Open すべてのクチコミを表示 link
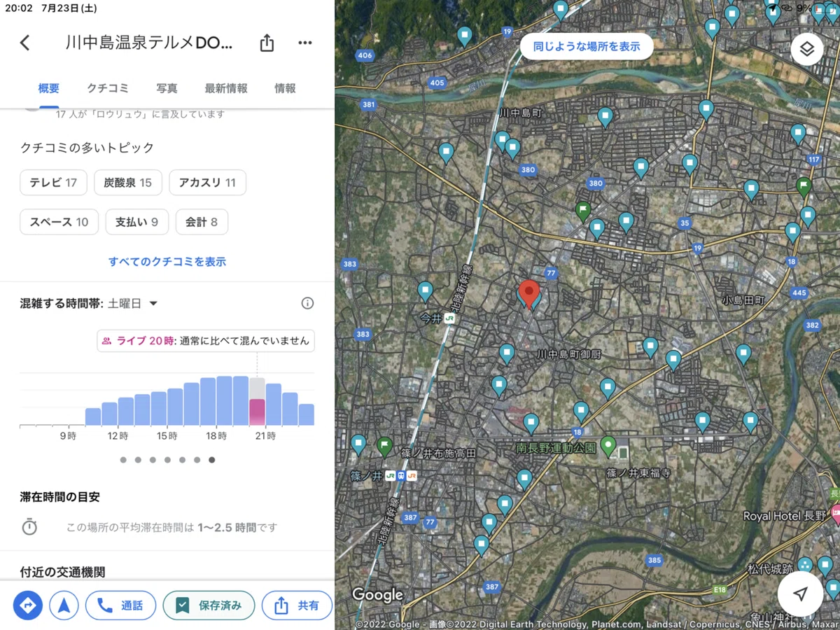The image size is (840, 630). [x=167, y=262]
